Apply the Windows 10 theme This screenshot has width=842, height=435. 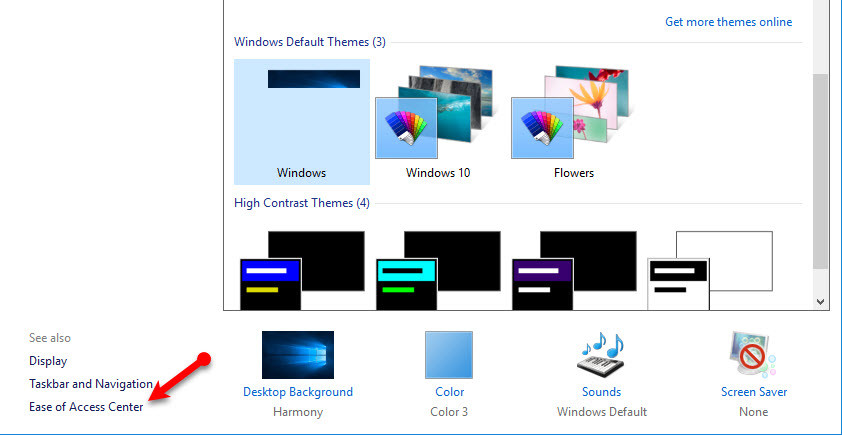(x=438, y=122)
